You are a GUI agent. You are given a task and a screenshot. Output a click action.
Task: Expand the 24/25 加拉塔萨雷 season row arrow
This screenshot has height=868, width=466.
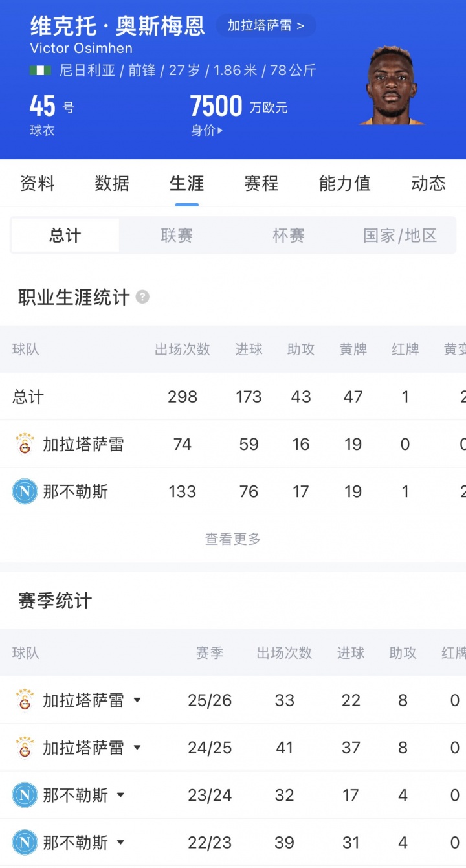click(137, 748)
